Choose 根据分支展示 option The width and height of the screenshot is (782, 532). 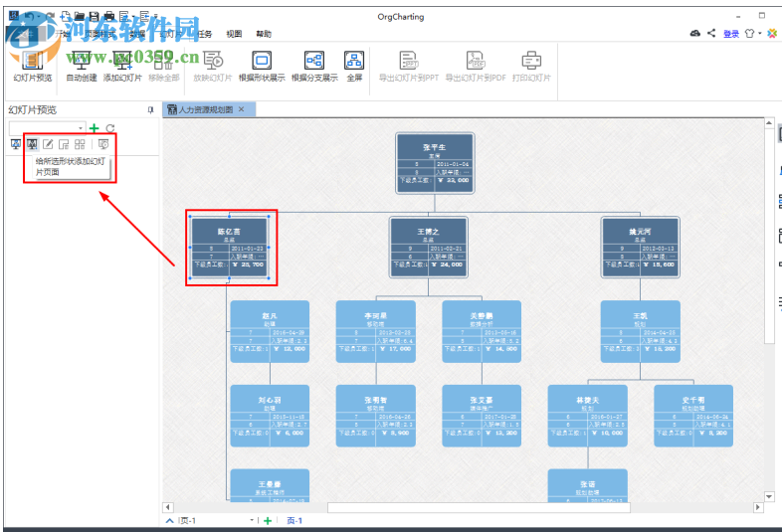tap(314, 67)
